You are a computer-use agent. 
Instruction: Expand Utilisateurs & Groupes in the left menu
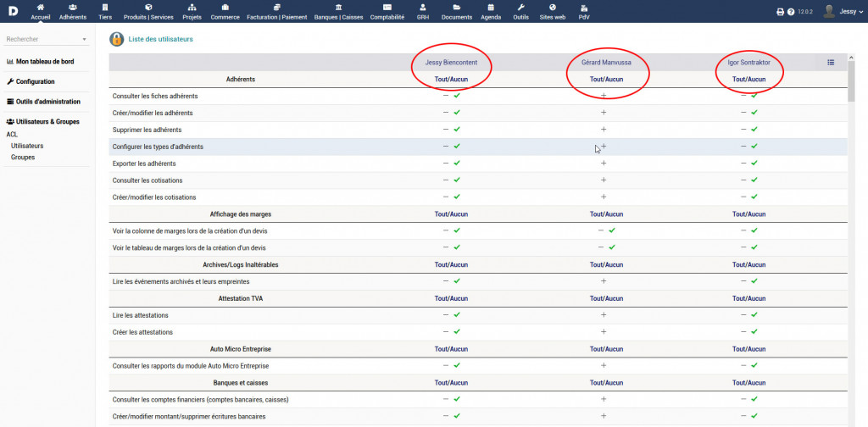(47, 121)
